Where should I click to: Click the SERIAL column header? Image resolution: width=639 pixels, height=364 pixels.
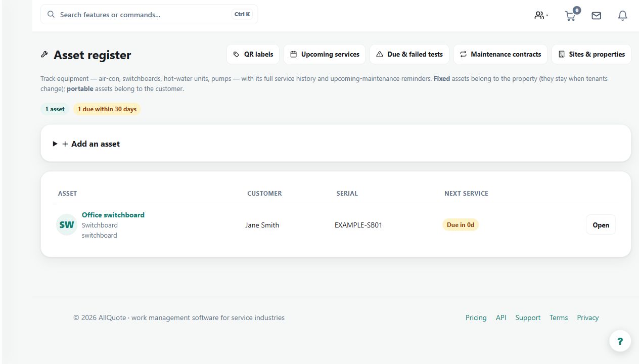click(x=347, y=194)
